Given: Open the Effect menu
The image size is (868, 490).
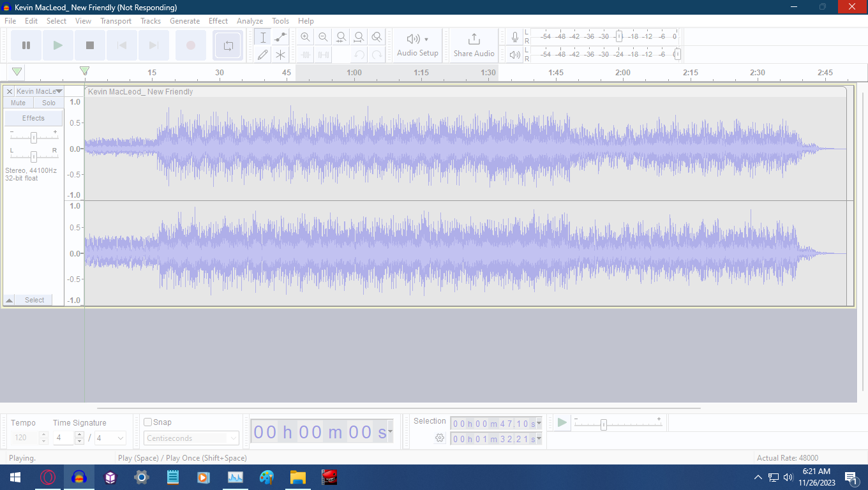Looking at the screenshot, I should coord(218,20).
